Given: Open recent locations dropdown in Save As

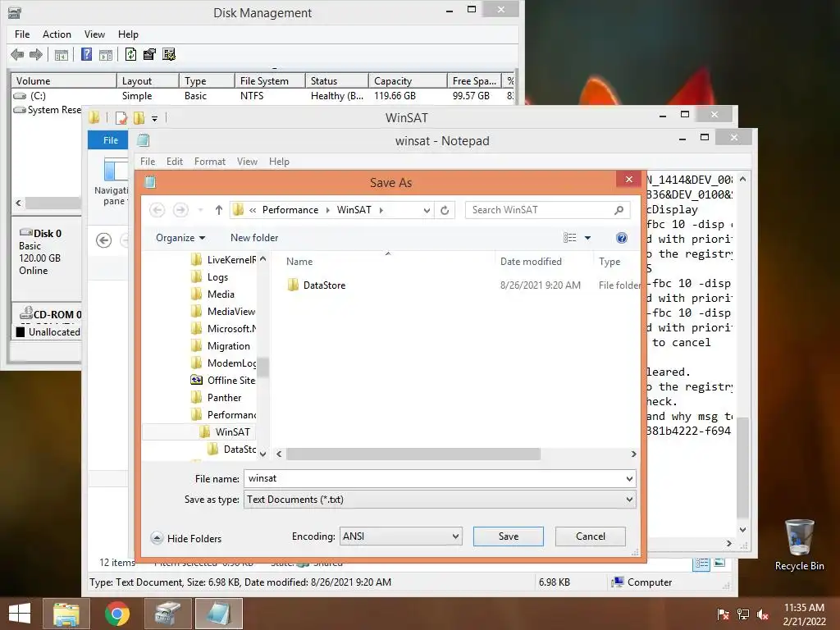Looking at the screenshot, I should (200, 210).
